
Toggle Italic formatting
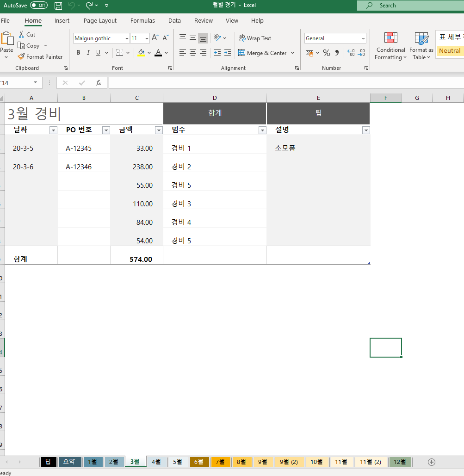tap(88, 53)
